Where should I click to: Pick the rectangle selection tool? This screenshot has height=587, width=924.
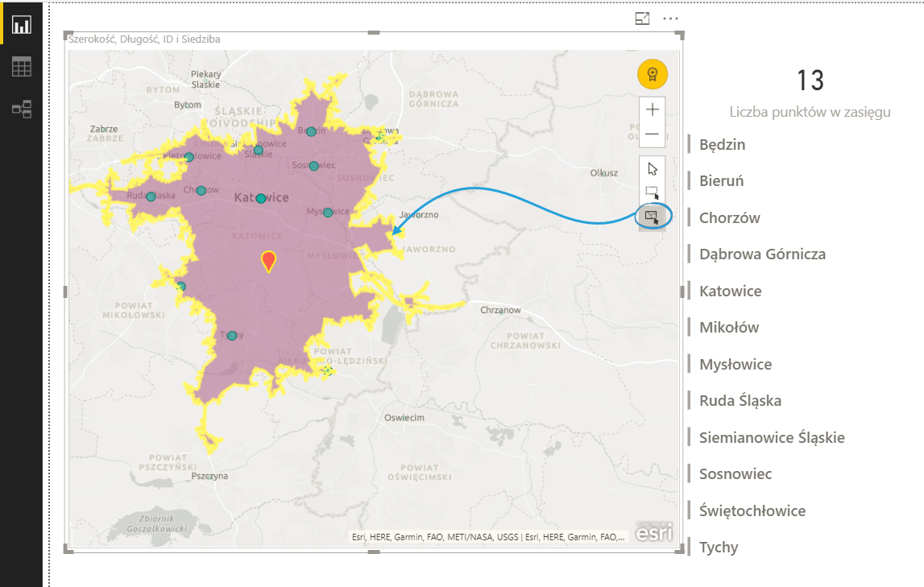coord(652,193)
